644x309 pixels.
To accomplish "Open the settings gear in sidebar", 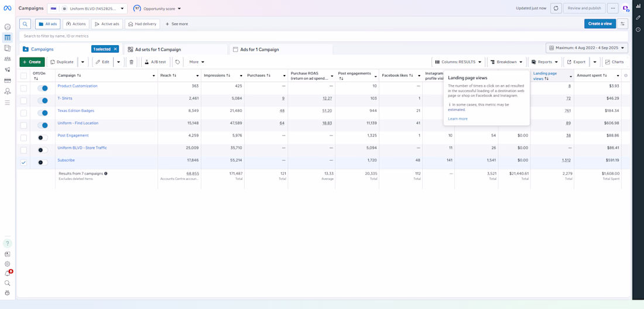I will [x=8, y=264].
